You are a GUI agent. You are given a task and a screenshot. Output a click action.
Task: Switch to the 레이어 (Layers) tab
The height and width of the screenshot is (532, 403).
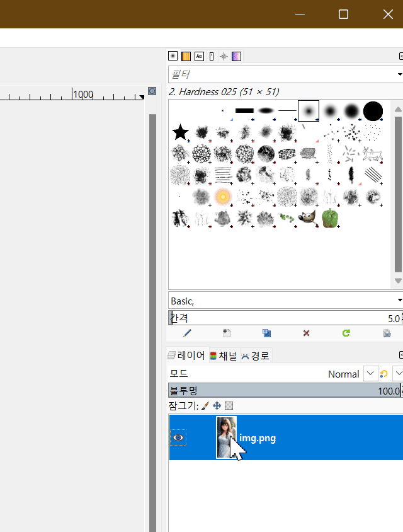tap(187, 356)
